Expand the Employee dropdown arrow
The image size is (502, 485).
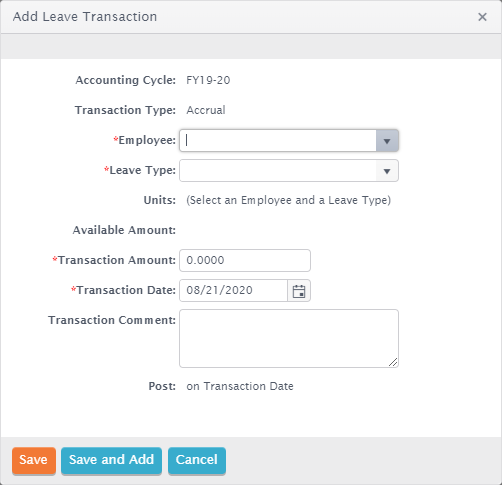tap(387, 141)
